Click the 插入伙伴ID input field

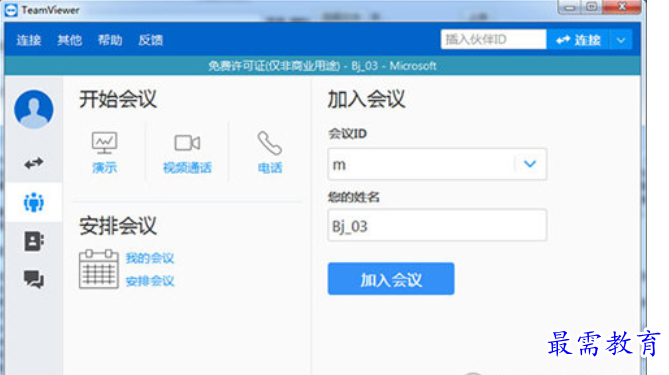tap(493, 39)
